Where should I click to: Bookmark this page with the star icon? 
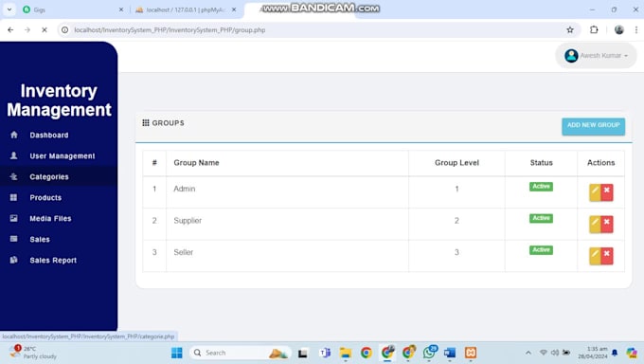pos(570,29)
